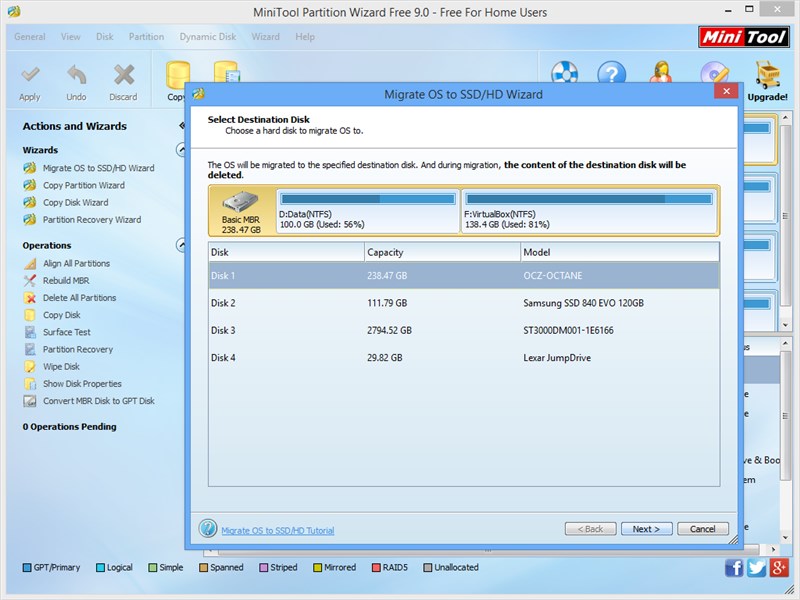Click the Undo arrow icon
Image resolution: width=800 pixels, height=600 pixels.
77,75
